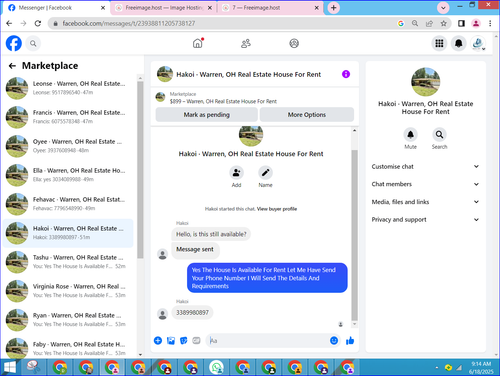The width and height of the screenshot is (500, 376).
Task: Open the Faby conversation
Action: click(x=68, y=348)
